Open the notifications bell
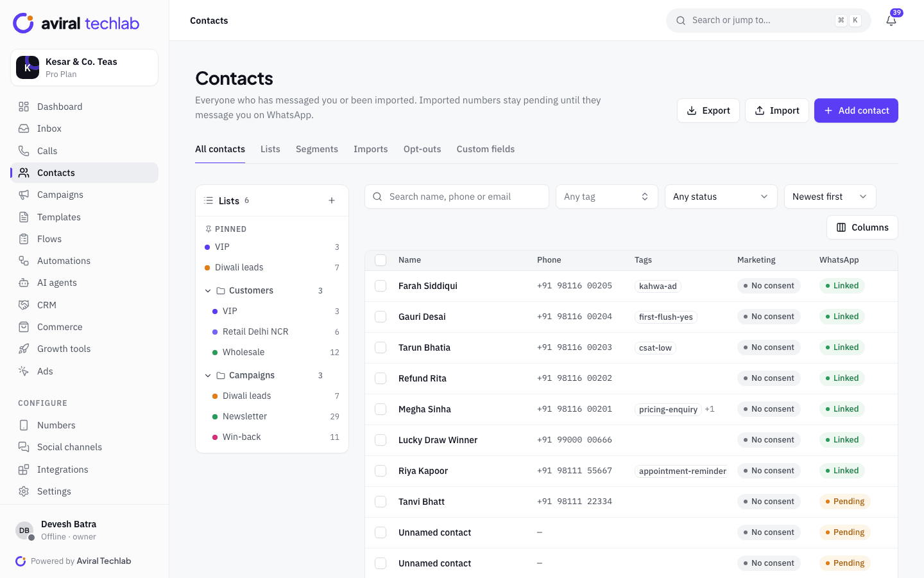The image size is (924, 578). point(891,21)
